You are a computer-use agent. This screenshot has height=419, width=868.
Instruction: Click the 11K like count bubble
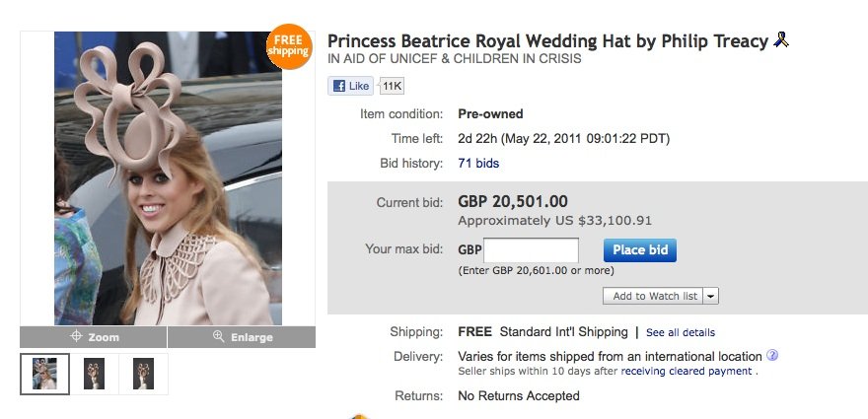tap(392, 86)
